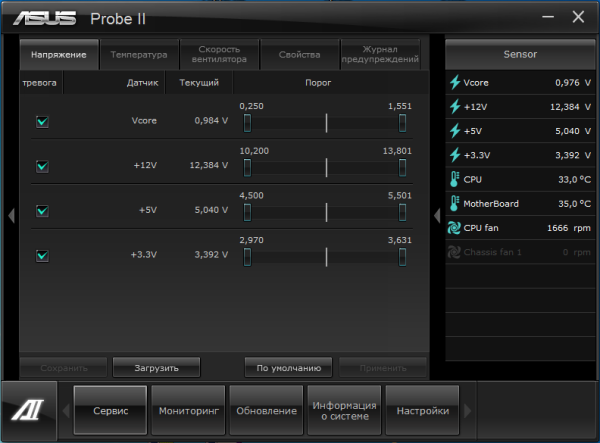Click the Загрузить button
This screenshot has width=600, height=443.
tap(157, 368)
